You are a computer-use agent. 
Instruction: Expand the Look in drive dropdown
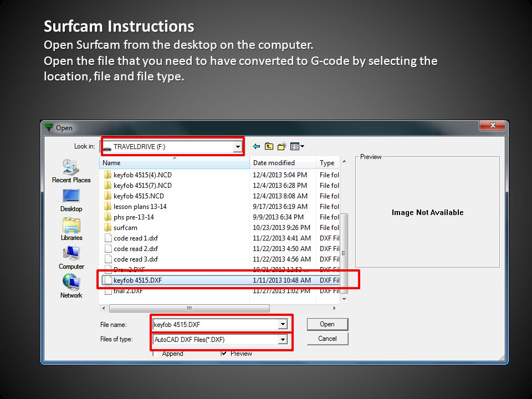tap(238, 147)
